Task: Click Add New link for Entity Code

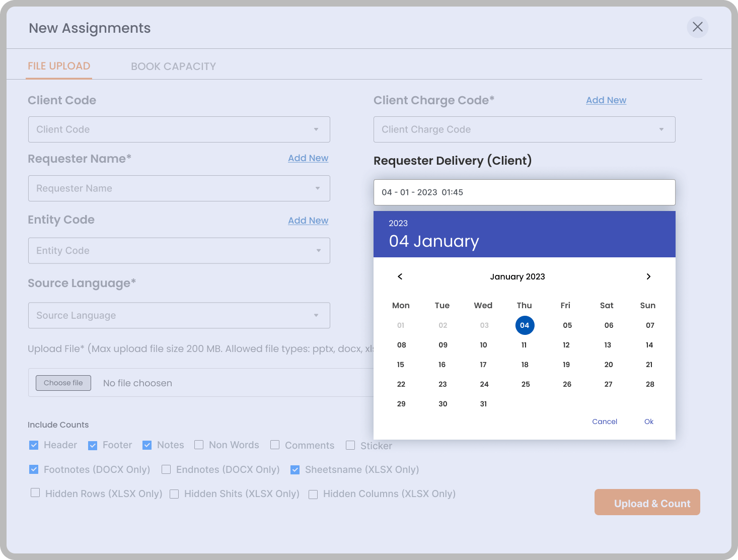Action: click(308, 221)
